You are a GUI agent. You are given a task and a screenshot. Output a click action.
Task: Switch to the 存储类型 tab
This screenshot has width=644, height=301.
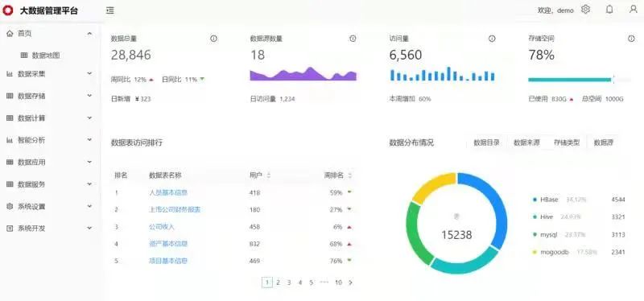click(567, 142)
